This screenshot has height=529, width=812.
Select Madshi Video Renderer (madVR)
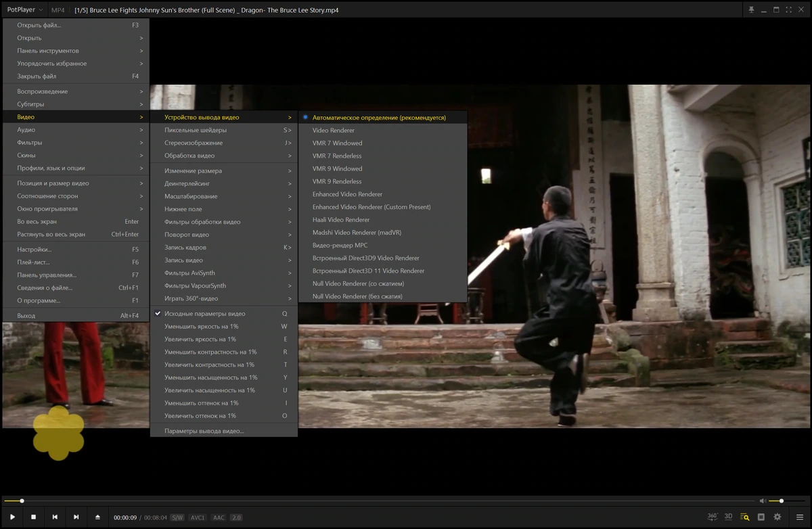[x=382, y=233]
